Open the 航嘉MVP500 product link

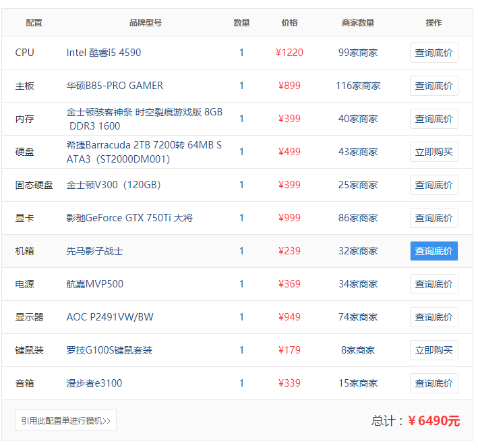[x=95, y=284]
